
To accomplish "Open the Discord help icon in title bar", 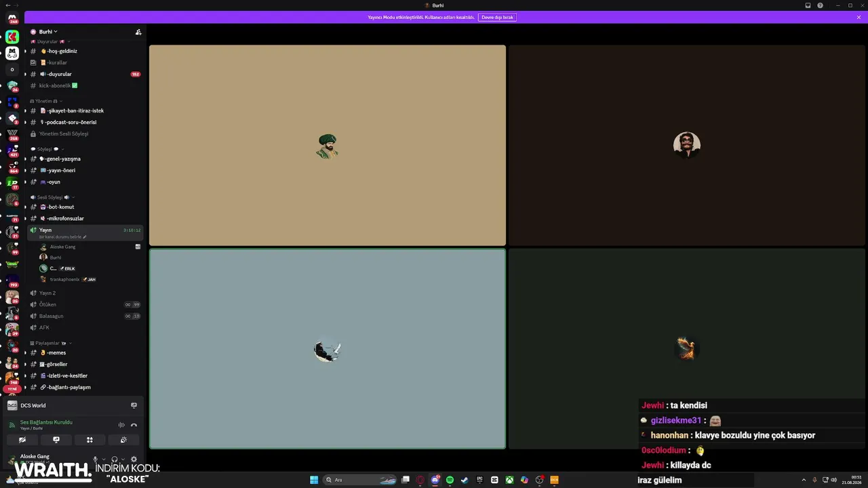I will tap(820, 5).
